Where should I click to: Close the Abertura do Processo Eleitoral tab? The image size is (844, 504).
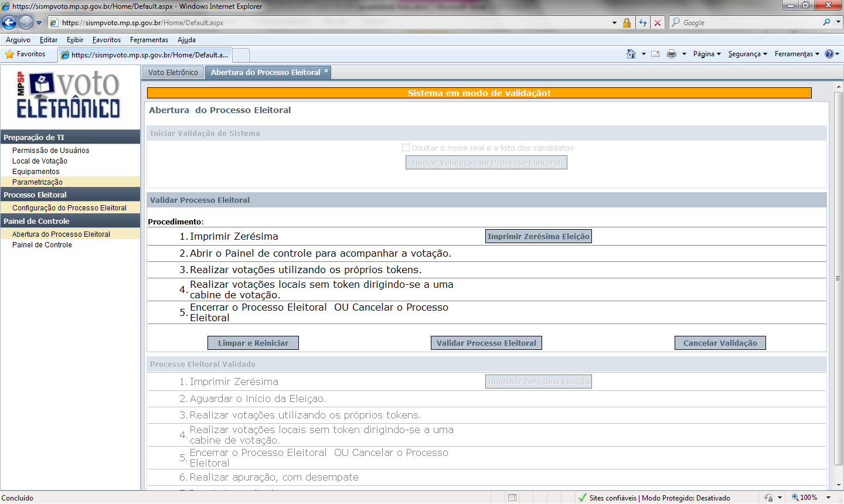[326, 71]
